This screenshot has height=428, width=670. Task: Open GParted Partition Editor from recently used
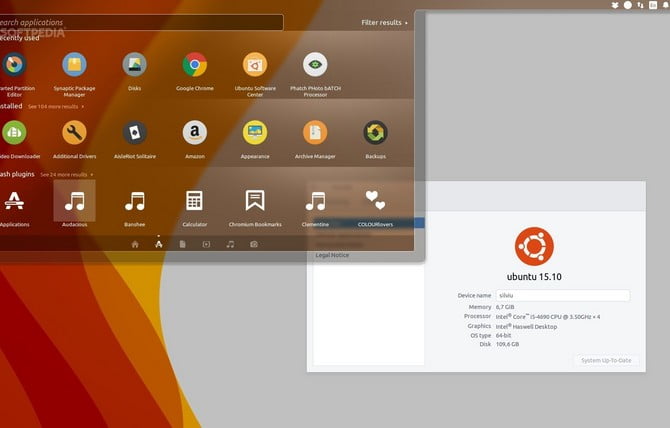14,64
